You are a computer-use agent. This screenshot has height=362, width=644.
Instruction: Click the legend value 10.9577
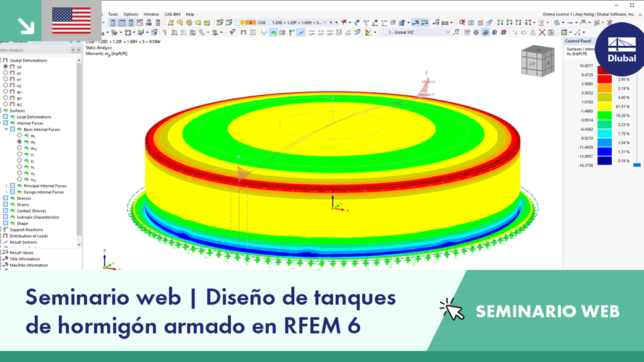point(586,66)
